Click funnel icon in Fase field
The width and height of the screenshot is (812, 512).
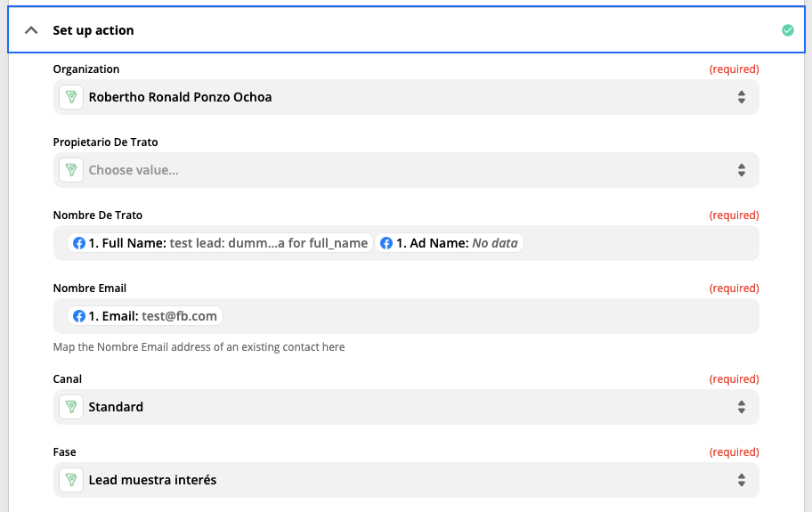pyautogui.click(x=71, y=480)
